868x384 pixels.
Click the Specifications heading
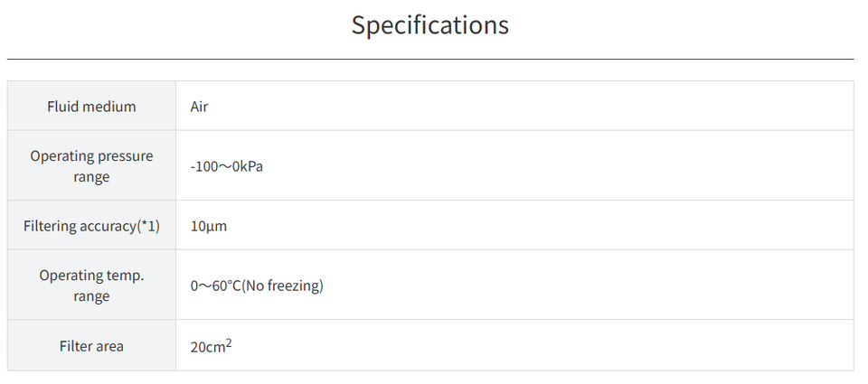[x=429, y=25]
